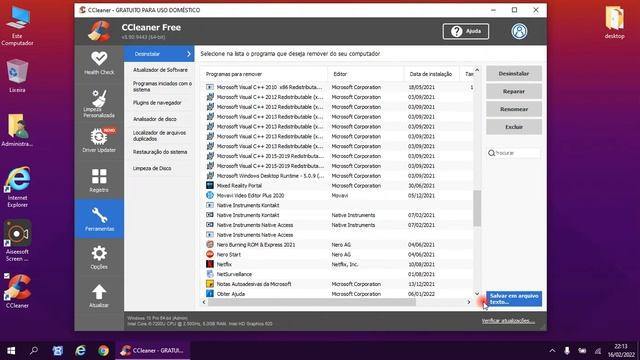This screenshot has height=360, width=640.
Task: Open the desktop folder icon
Action: point(614,23)
